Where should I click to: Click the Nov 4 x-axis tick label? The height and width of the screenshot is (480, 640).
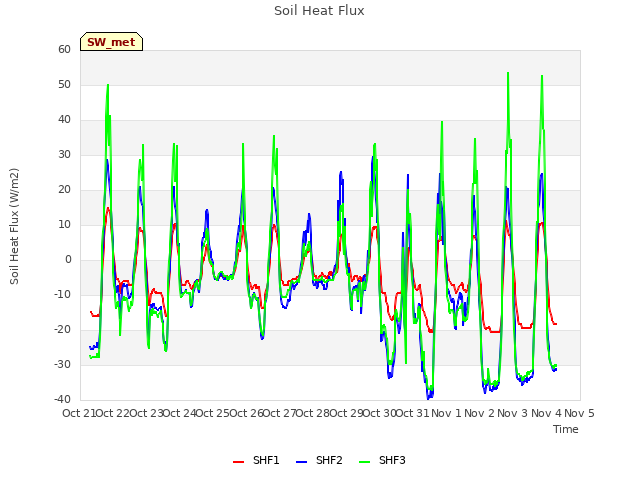(546, 413)
